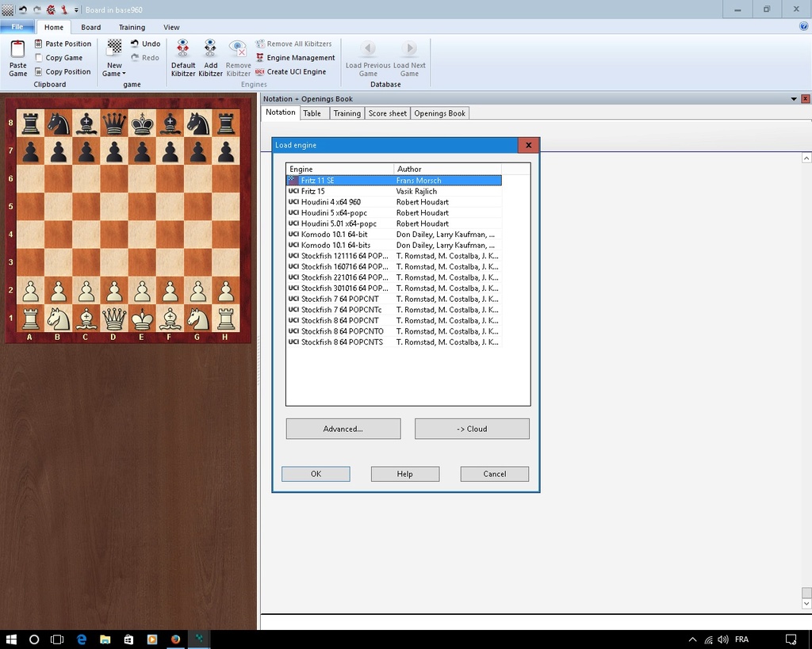Open the quick access toolbar customize dropdown

(76, 10)
